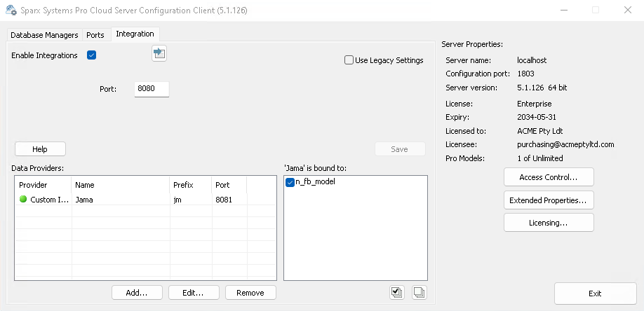Click the green status indicator for Jama
The height and width of the screenshot is (311, 644).
pyautogui.click(x=23, y=200)
